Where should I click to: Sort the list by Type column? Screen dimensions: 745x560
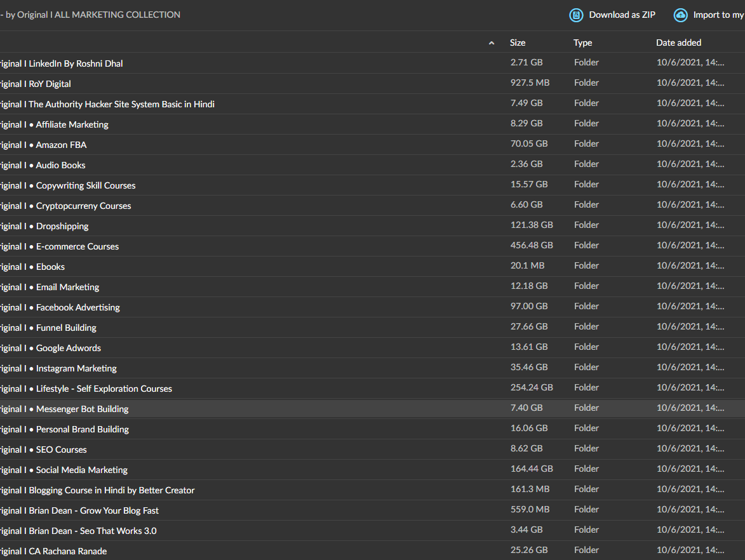click(x=582, y=43)
